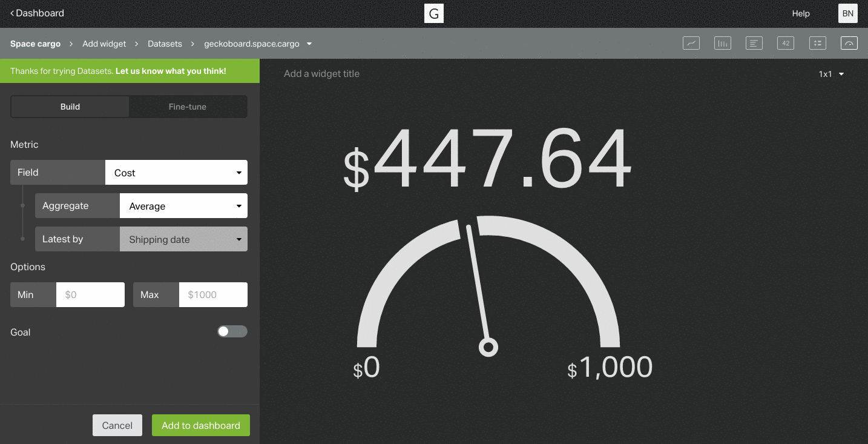Click the Cancel button
This screenshot has width=868, height=444.
pos(117,425)
